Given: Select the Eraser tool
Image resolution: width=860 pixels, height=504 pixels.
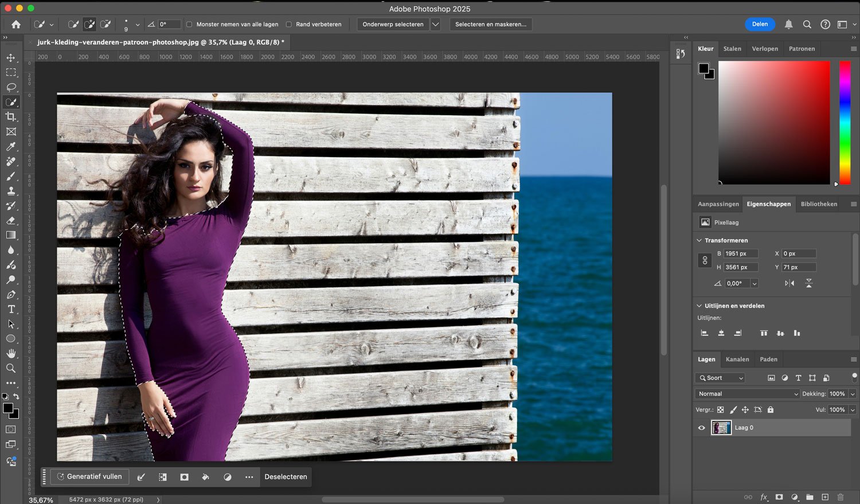Looking at the screenshot, I should (11, 221).
